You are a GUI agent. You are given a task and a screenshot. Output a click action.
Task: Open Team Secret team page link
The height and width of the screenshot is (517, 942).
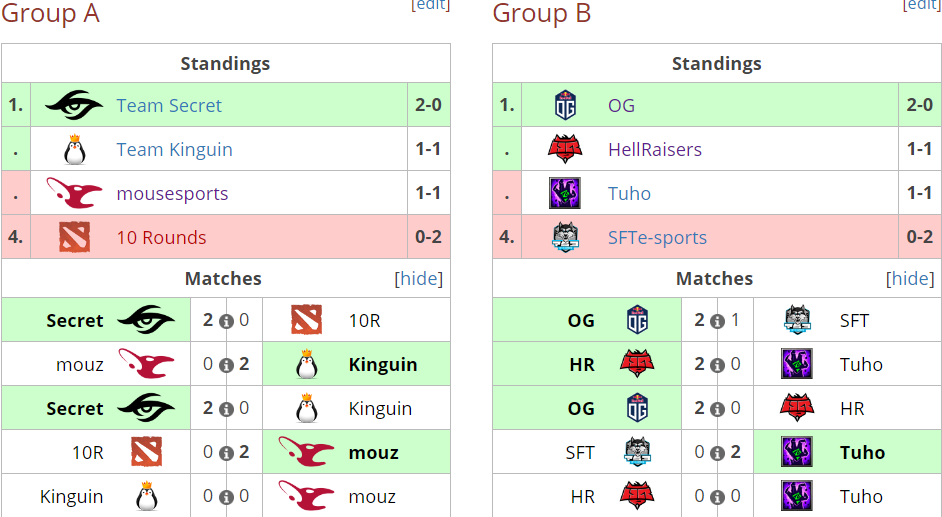tap(169, 106)
